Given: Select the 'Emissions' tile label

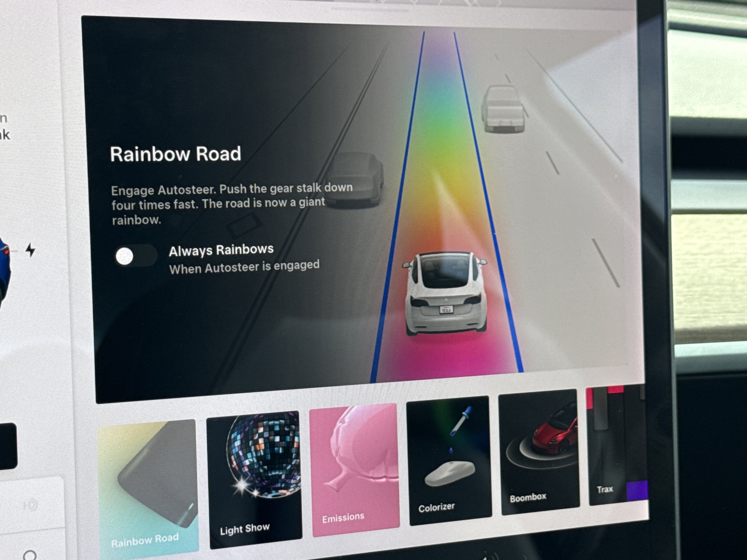Looking at the screenshot, I should pos(343,517).
